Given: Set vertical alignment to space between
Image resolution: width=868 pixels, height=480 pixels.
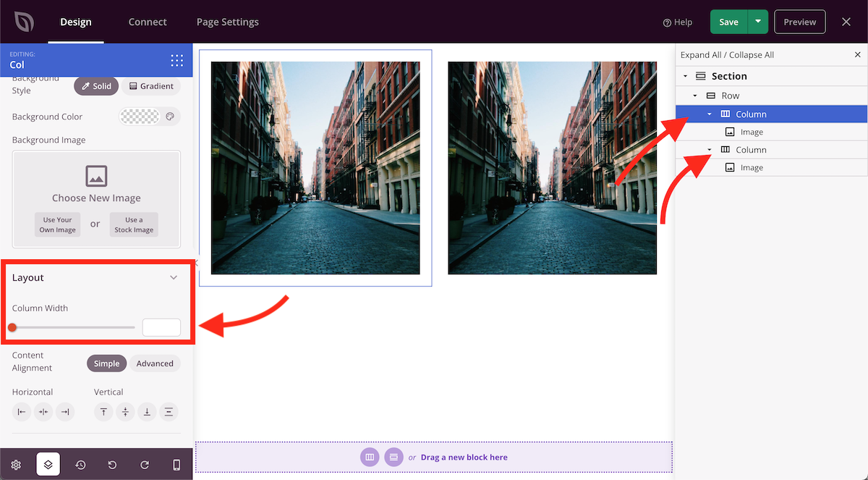Looking at the screenshot, I should pos(169,412).
